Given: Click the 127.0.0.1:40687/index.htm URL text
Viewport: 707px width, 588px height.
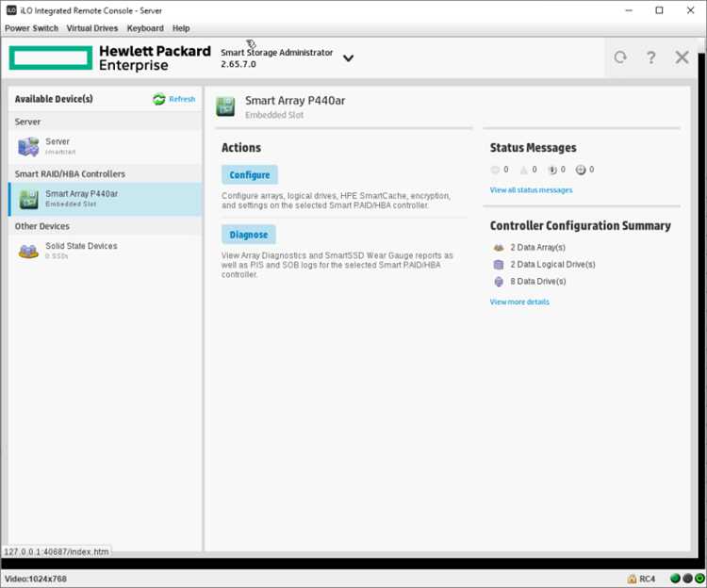Looking at the screenshot, I should point(57,551).
